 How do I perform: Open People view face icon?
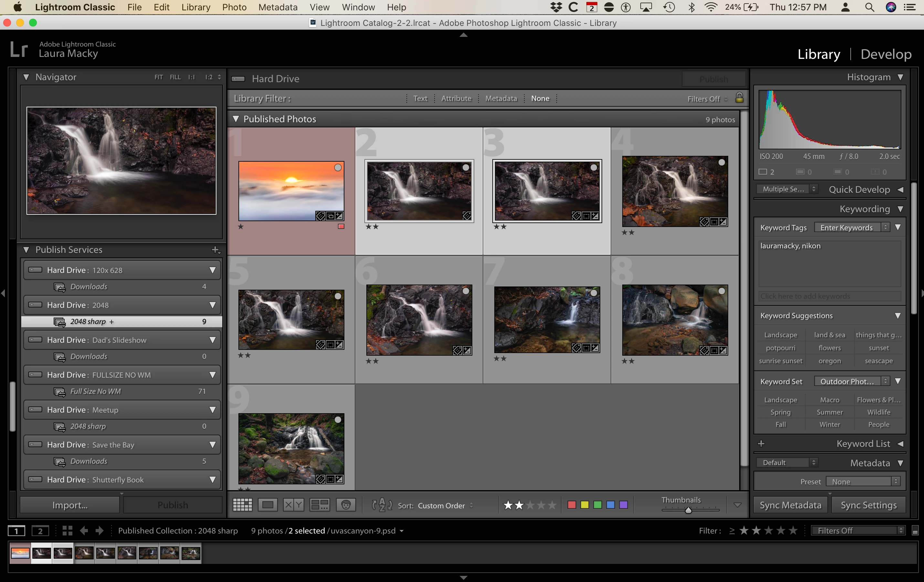pos(346,505)
